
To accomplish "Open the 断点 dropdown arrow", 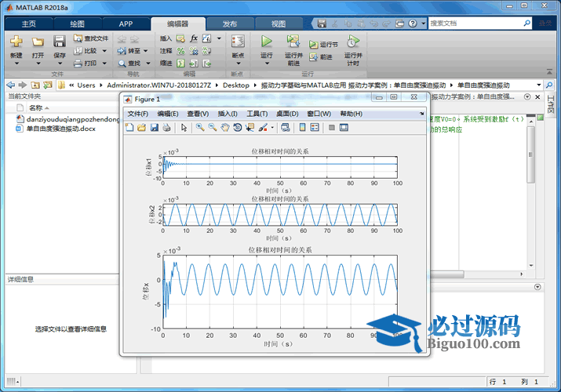I will click(x=239, y=64).
